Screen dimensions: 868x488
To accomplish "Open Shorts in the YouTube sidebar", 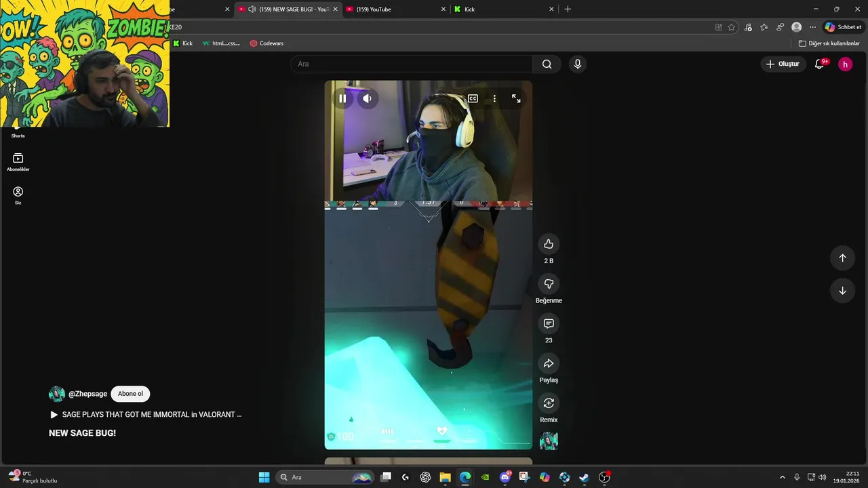I will (x=18, y=131).
